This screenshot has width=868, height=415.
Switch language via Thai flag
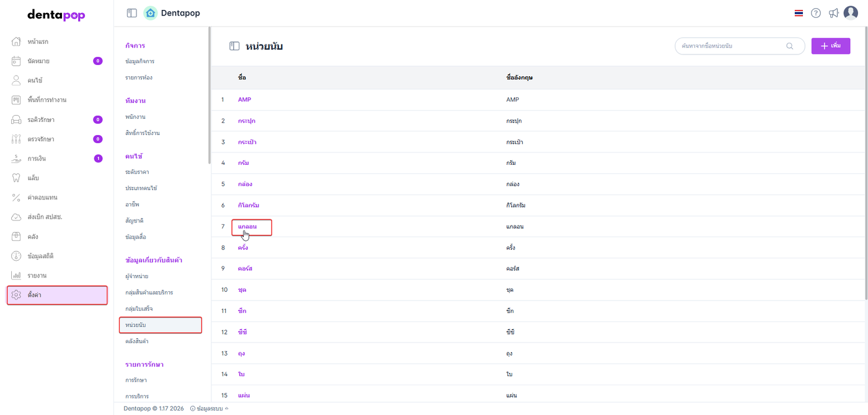[x=799, y=13]
